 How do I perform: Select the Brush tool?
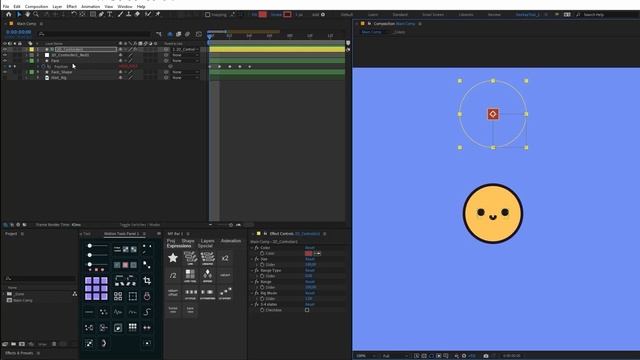tap(120, 14)
